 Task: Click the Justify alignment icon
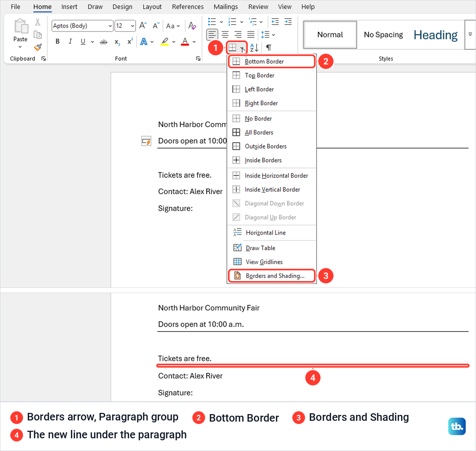click(x=251, y=35)
